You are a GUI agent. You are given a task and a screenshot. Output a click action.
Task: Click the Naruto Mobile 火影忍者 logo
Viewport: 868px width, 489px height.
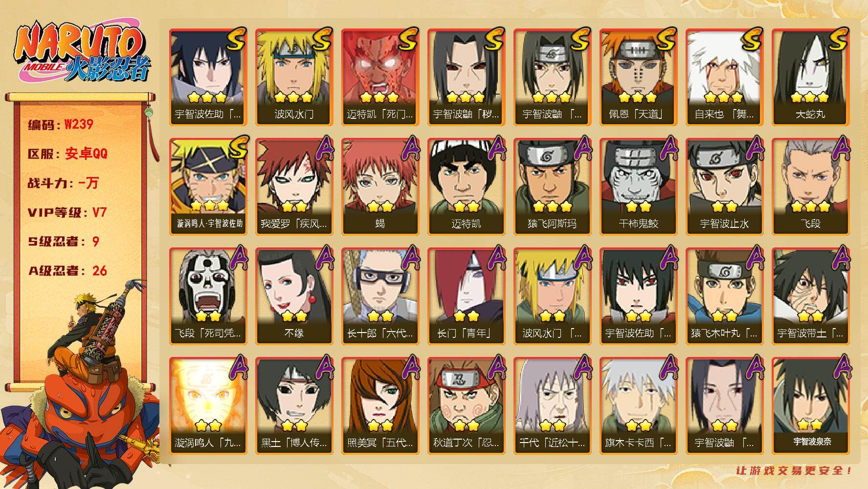(x=82, y=53)
